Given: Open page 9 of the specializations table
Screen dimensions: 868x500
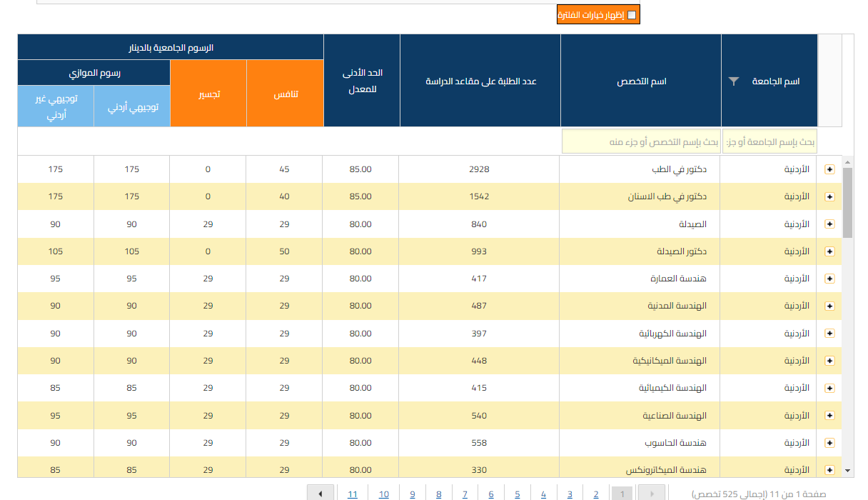Looking at the screenshot, I should pos(413,493).
